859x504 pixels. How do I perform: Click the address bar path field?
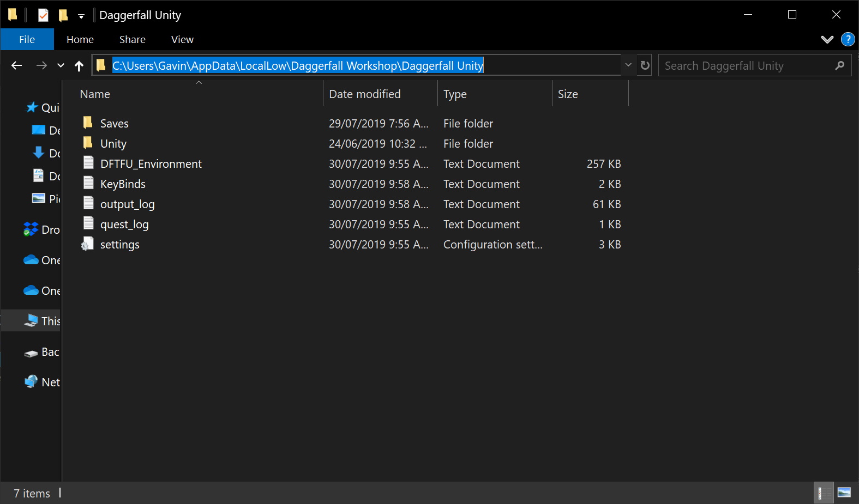tap(356, 65)
